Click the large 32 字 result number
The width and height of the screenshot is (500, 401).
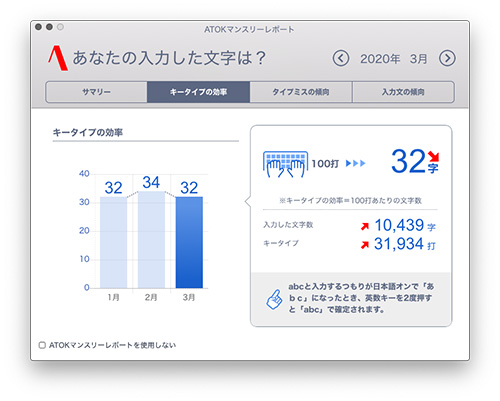click(x=415, y=162)
